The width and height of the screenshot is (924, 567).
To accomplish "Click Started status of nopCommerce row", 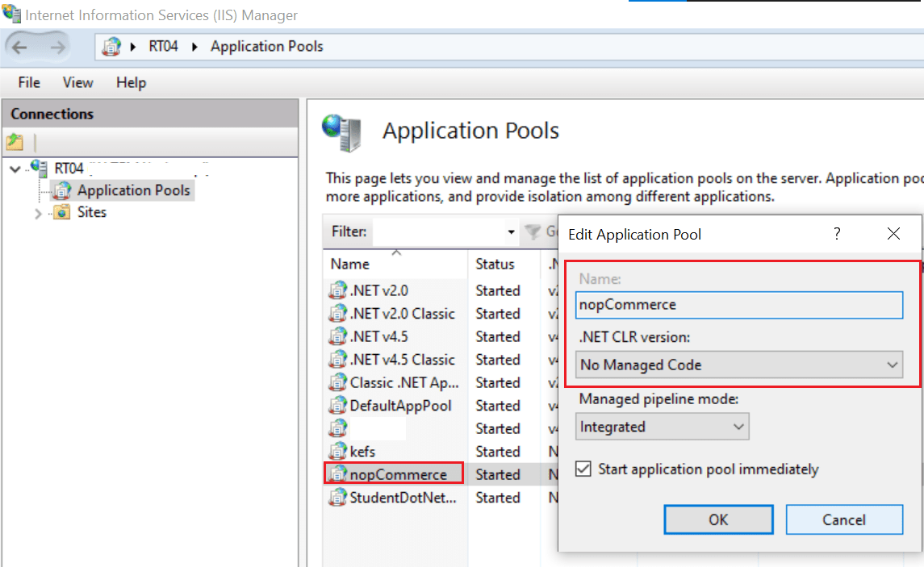I will [x=498, y=474].
